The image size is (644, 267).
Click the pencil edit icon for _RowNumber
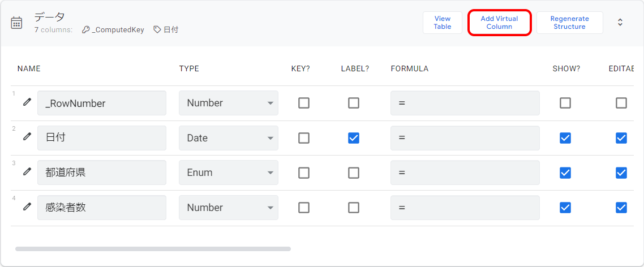click(27, 102)
